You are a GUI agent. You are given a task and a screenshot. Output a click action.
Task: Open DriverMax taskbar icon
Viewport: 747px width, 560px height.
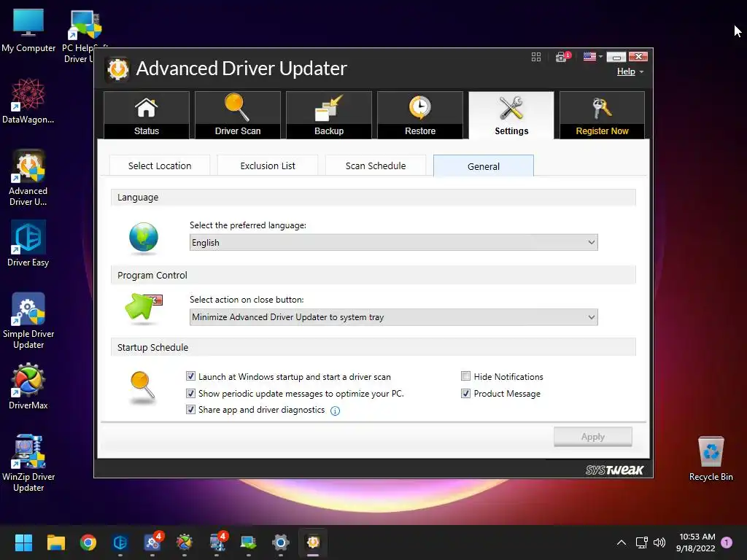point(185,542)
